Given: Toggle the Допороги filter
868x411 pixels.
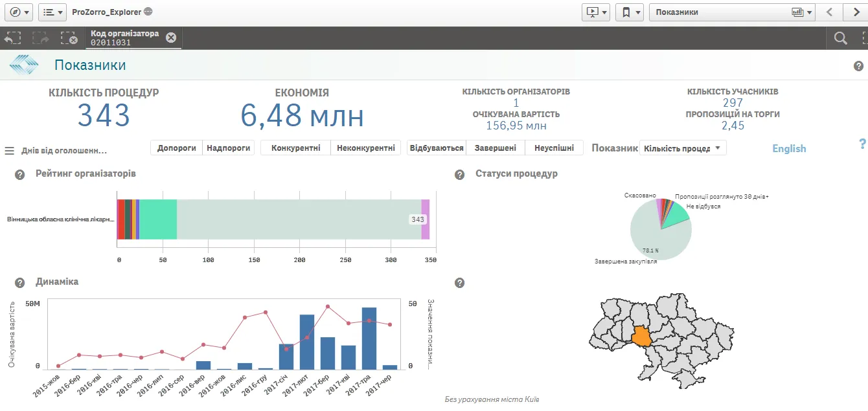Looking at the screenshot, I should point(176,148).
